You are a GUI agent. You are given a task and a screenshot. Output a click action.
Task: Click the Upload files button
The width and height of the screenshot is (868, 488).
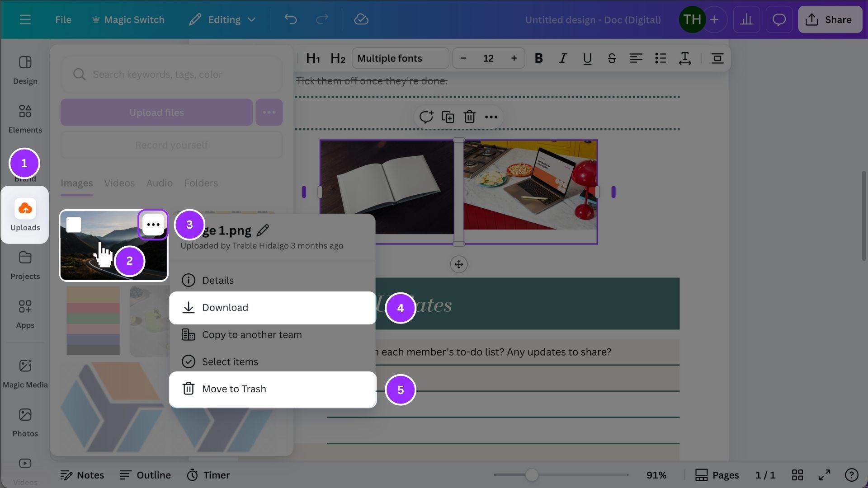(156, 112)
